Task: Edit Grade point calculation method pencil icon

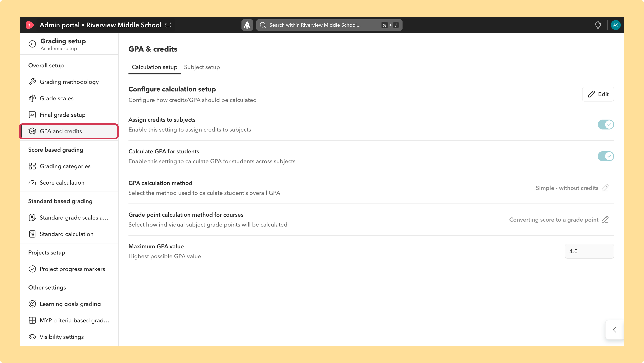Action: click(x=605, y=220)
